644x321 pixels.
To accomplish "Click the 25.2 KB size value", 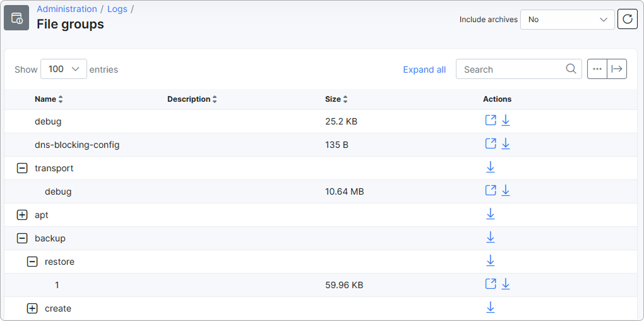I will [x=341, y=121].
